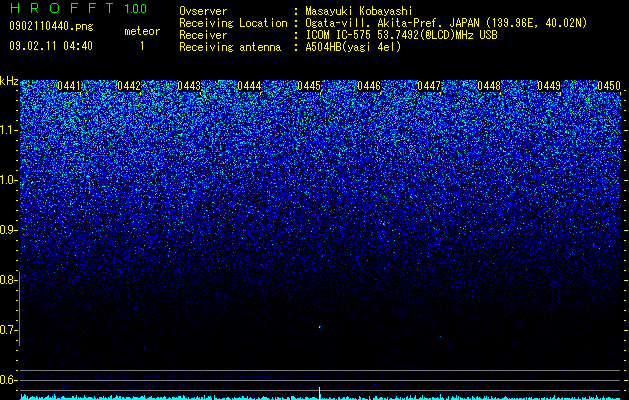Click the 0446 time marker label
This screenshot has width=629, height=400.
tap(369, 86)
